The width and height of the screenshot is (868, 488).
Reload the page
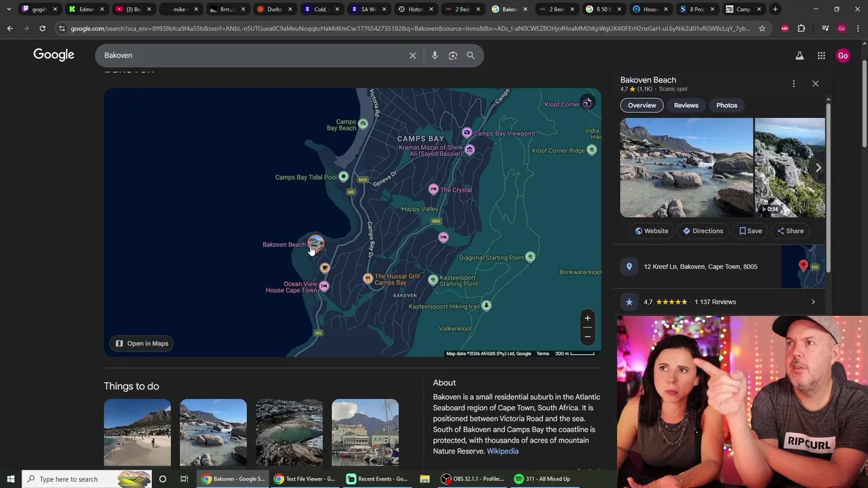(x=42, y=28)
